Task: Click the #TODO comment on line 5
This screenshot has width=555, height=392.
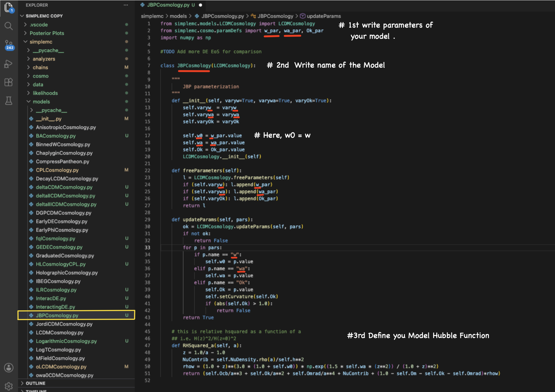Action: point(211,52)
